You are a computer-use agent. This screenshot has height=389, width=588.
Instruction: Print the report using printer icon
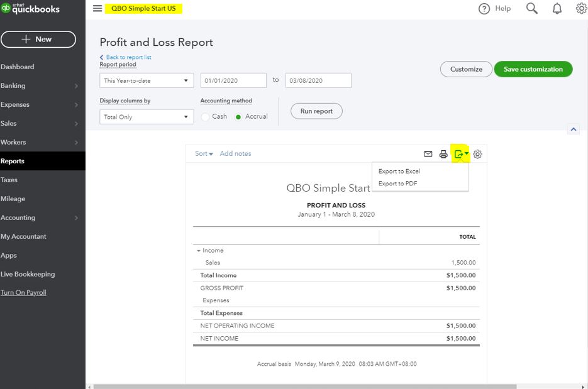tap(443, 154)
